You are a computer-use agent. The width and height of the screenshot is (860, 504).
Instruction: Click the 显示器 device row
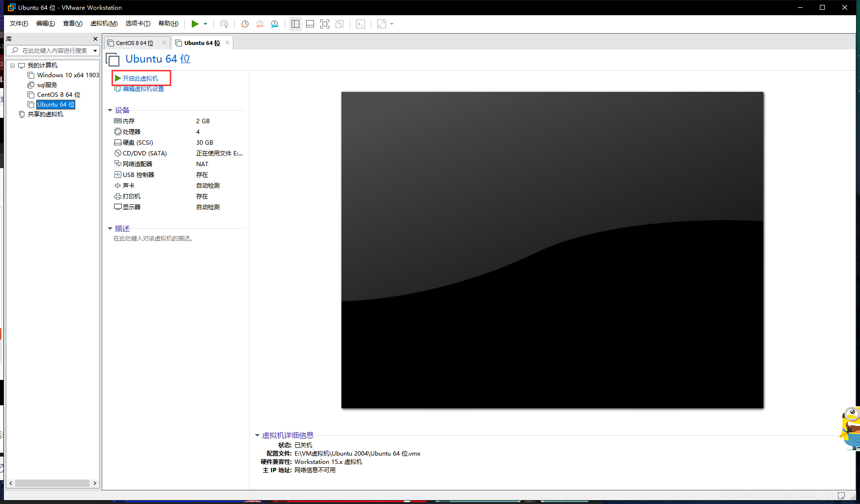click(x=179, y=207)
